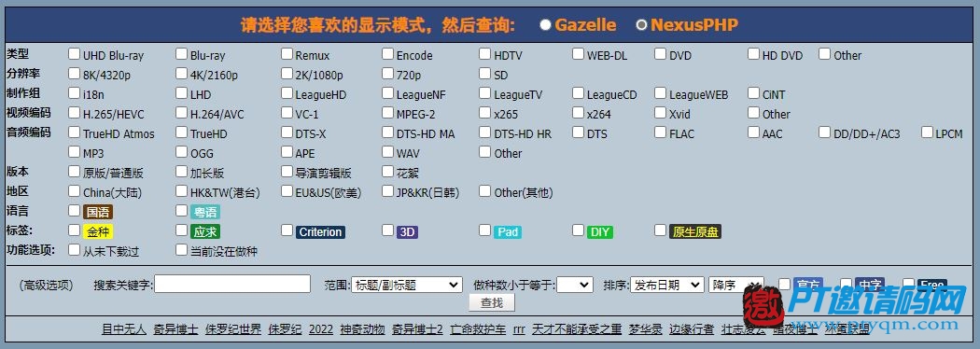Image resolution: width=980 pixels, height=349 pixels.
Task: Open the 侏罗纪世界 quick search link
Action: (233, 329)
